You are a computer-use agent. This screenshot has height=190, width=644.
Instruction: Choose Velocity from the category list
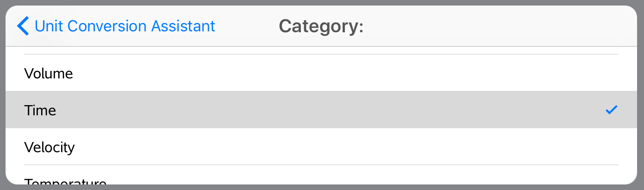point(49,147)
